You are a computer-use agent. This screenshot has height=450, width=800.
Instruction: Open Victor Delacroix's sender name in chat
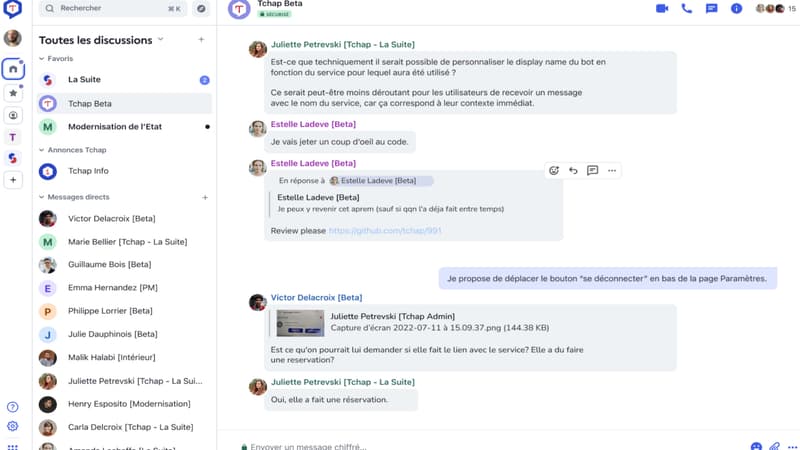coord(316,297)
